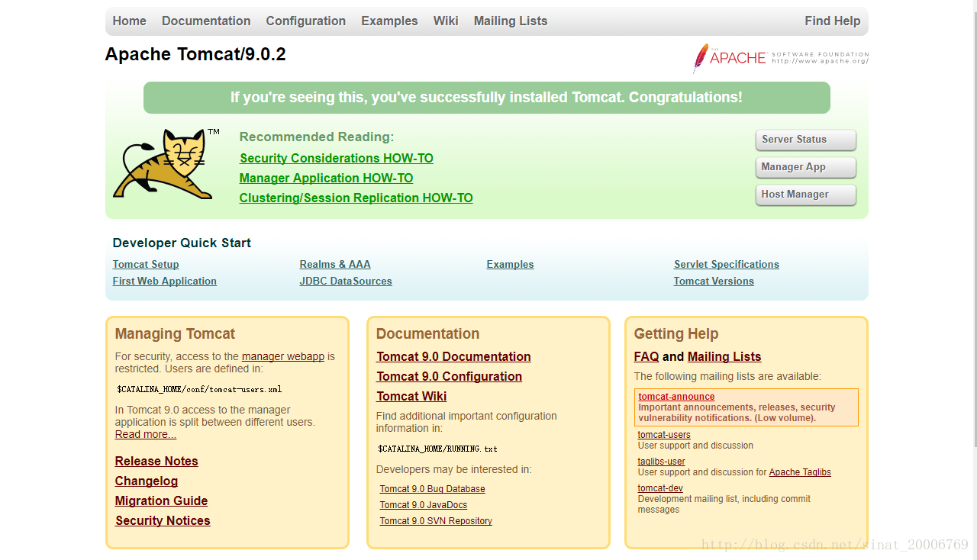Open Mailing Lists link in Getting Help

[724, 356]
